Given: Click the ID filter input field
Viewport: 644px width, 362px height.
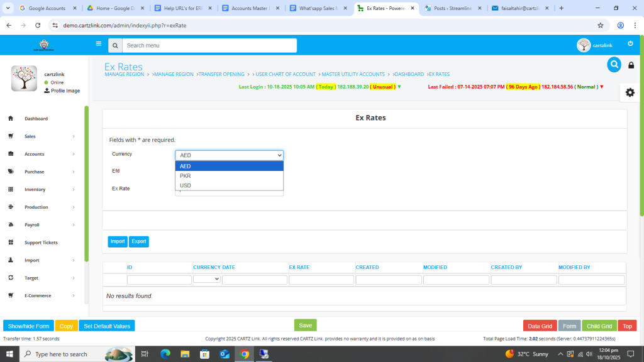Looking at the screenshot, I should (159, 280).
